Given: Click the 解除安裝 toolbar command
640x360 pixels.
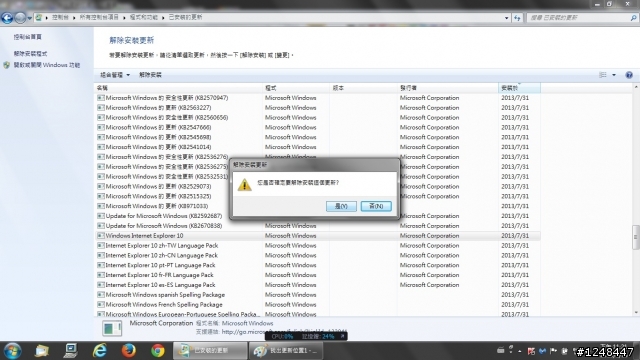Looking at the screenshot, I should click(150, 75).
